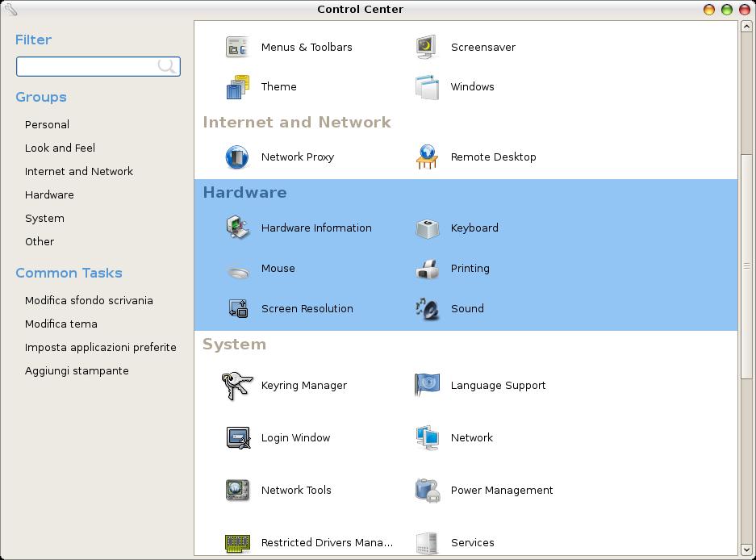
Task: Select the Hardware group in sidebar
Action: point(49,194)
